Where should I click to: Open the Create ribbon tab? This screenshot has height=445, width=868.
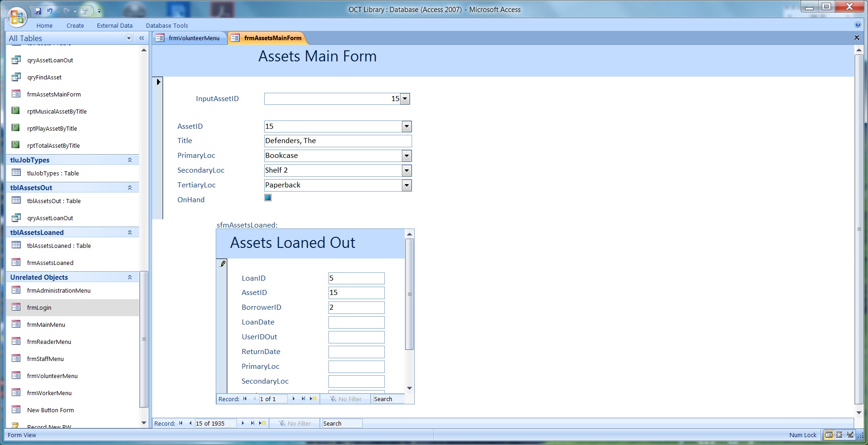click(75, 25)
